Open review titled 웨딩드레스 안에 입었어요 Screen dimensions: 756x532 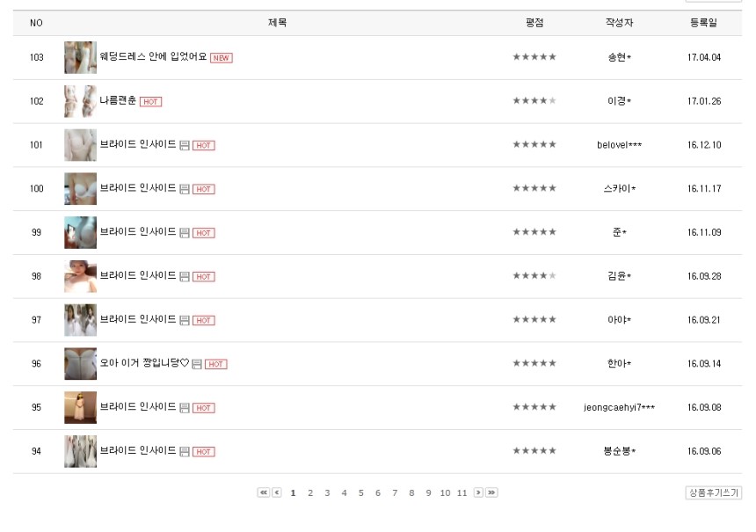coord(153,57)
